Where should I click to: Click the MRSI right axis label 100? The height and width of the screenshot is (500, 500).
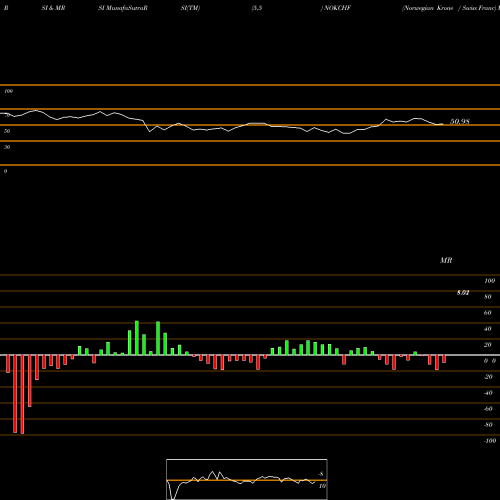(x=489, y=281)
